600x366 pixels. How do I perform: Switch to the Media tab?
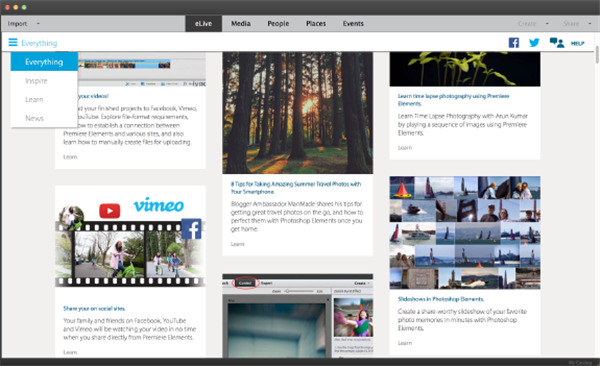point(241,23)
